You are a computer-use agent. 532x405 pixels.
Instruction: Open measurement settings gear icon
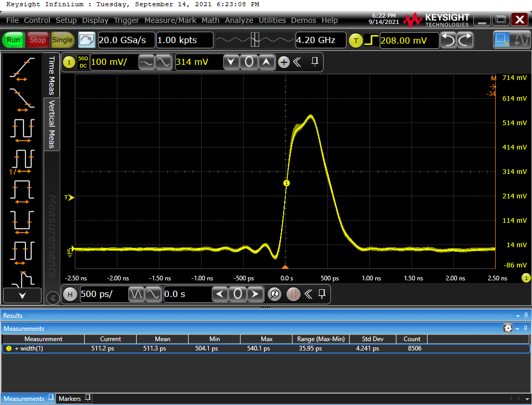(508, 328)
